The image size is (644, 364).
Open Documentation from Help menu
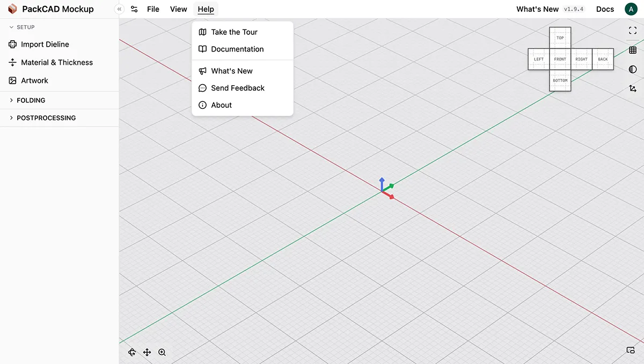[243, 49]
